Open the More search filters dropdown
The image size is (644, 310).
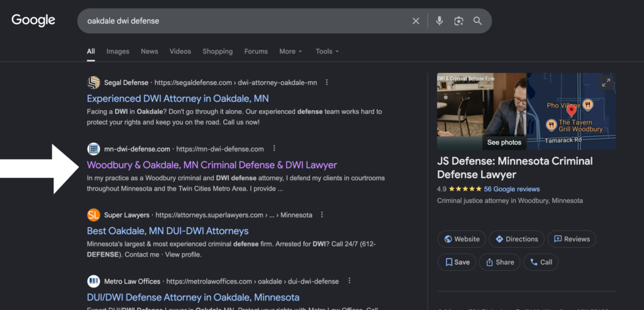[x=291, y=52]
